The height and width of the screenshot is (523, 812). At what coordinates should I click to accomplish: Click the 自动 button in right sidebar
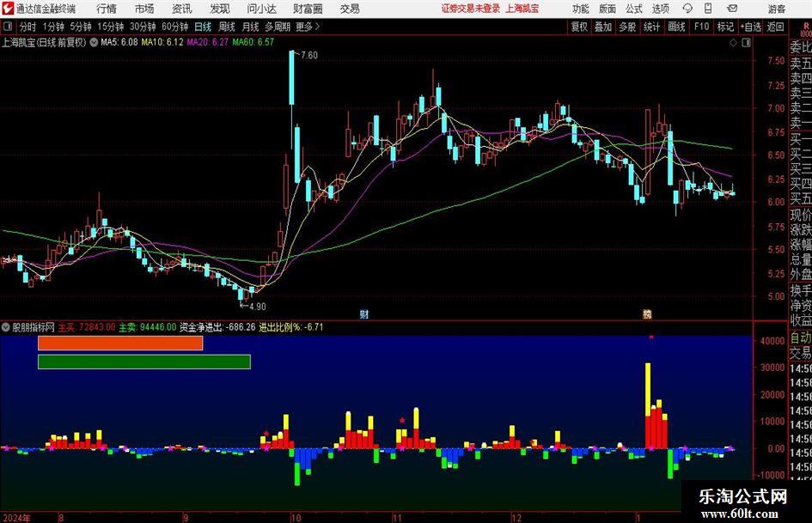pos(801,338)
